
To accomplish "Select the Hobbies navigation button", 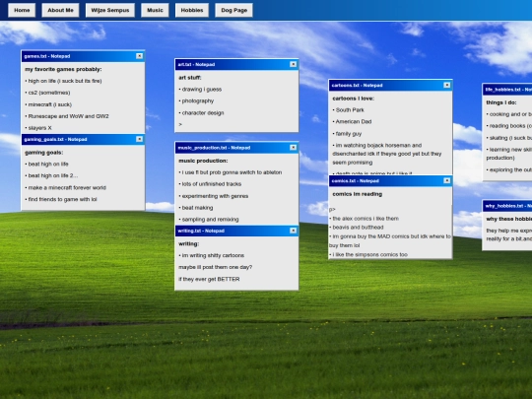I will (x=192, y=10).
